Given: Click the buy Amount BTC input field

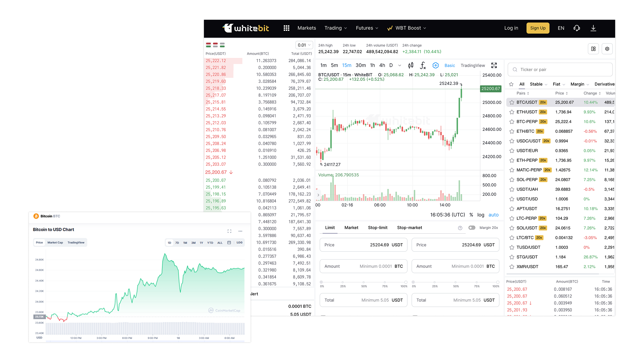Looking at the screenshot, I should 364,266.
